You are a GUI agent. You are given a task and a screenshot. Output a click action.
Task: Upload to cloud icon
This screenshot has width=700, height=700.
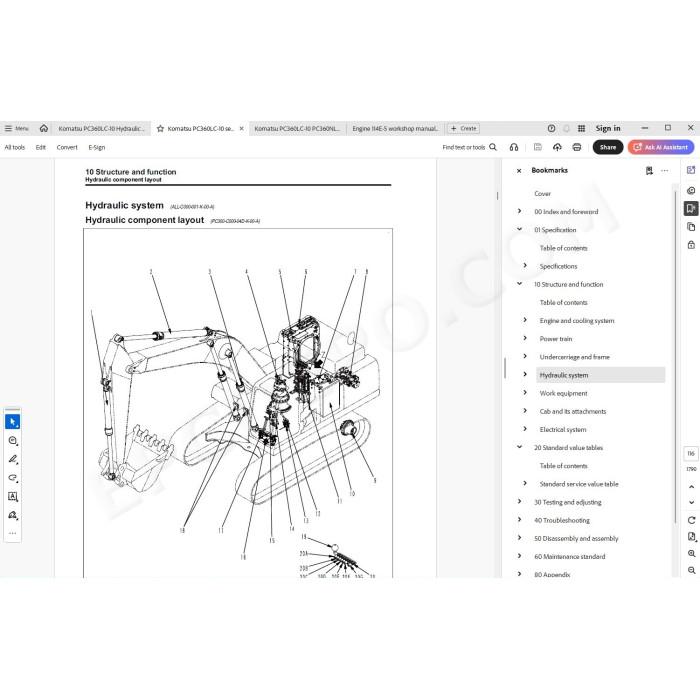557,147
